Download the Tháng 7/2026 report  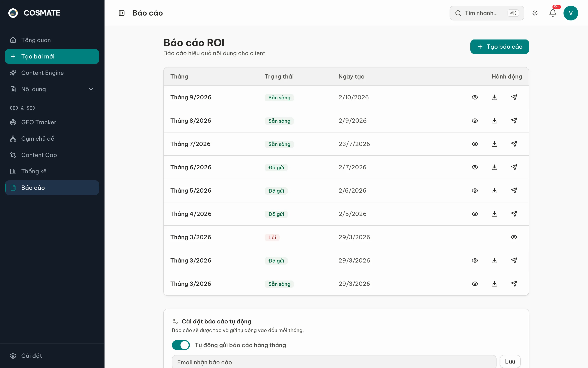point(494,144)
